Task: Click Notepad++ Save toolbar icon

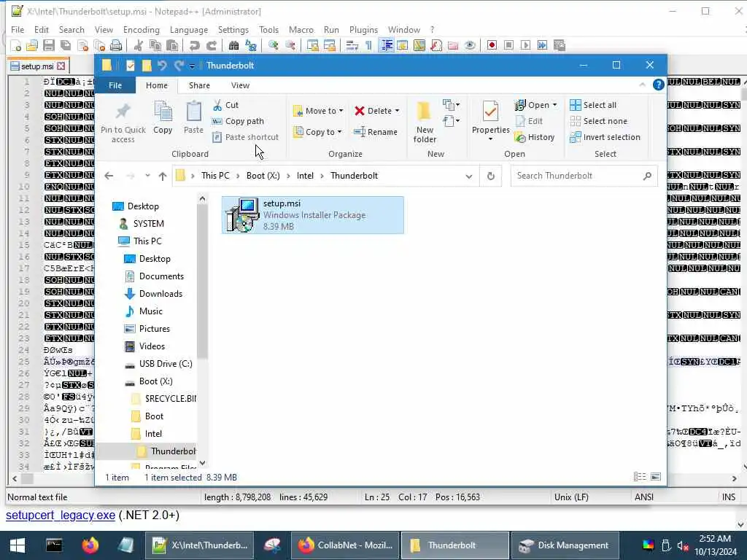Action: (x=49, y=45)
